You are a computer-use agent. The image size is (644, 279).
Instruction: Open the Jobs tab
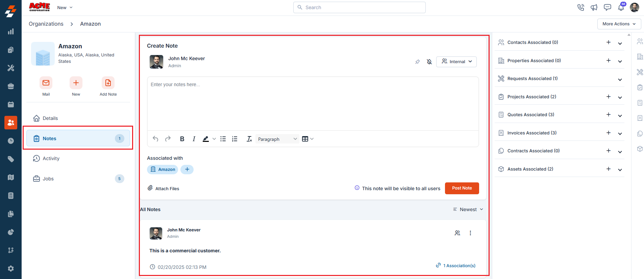coord(78,179)
